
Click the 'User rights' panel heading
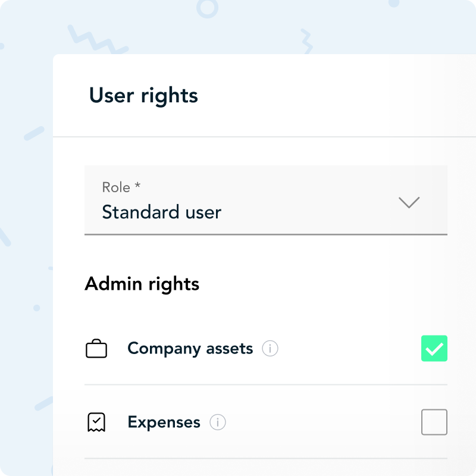tap(143, 96)
